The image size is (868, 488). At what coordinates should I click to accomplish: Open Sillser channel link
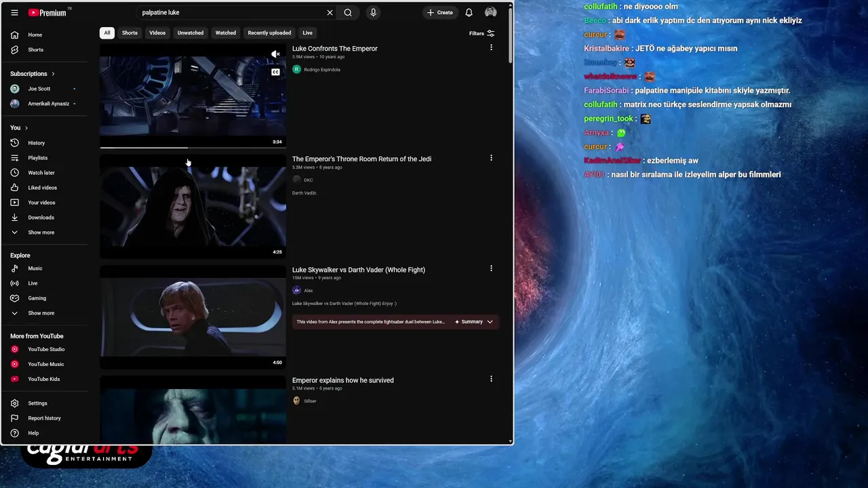[310, 401]
